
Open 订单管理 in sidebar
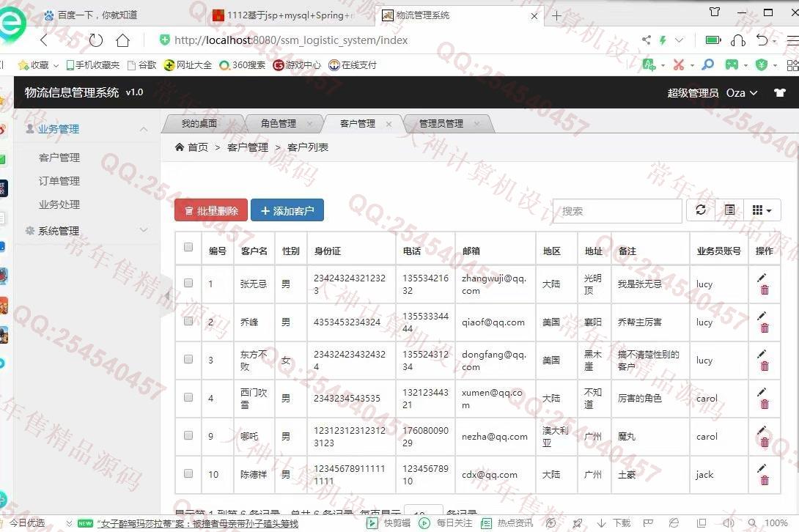tap(59, 181)
